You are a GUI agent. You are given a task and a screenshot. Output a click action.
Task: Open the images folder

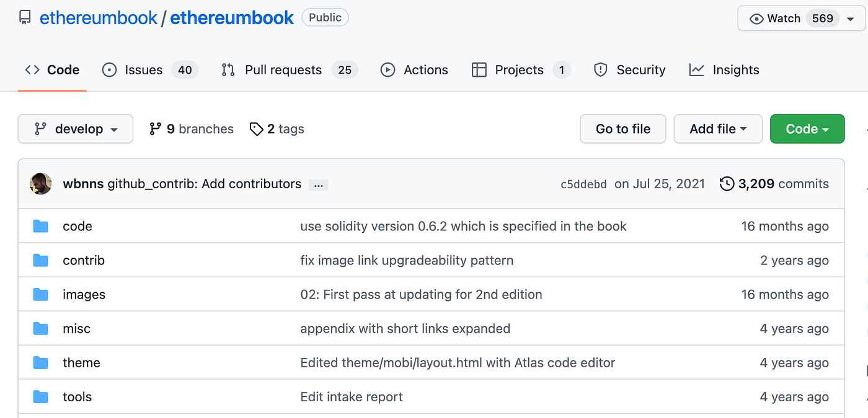(x=84, y=295)
